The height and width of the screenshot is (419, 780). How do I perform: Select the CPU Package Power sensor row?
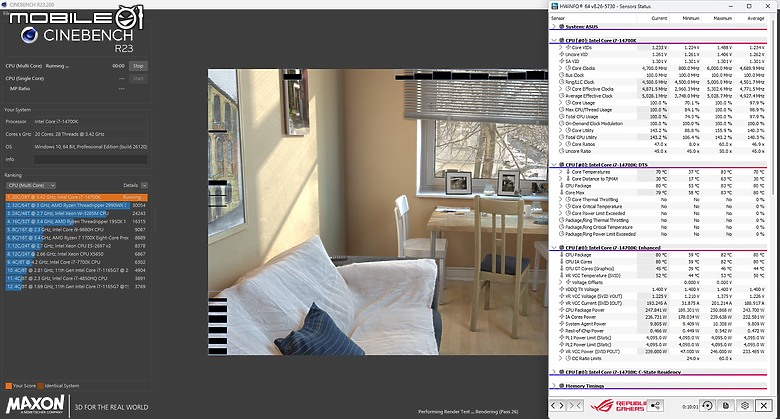click(x=658, y=310)
